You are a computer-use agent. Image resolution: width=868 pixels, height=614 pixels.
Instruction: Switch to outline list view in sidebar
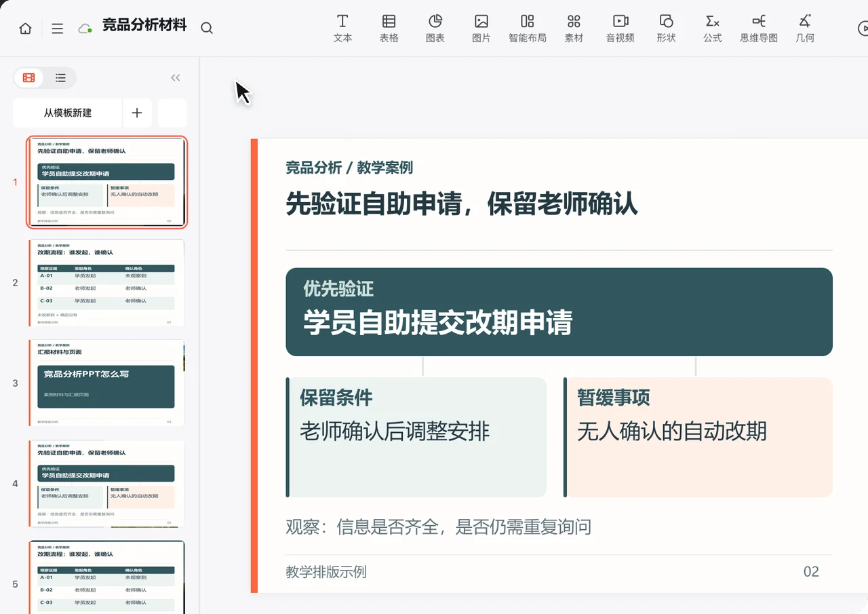point(60,78)
